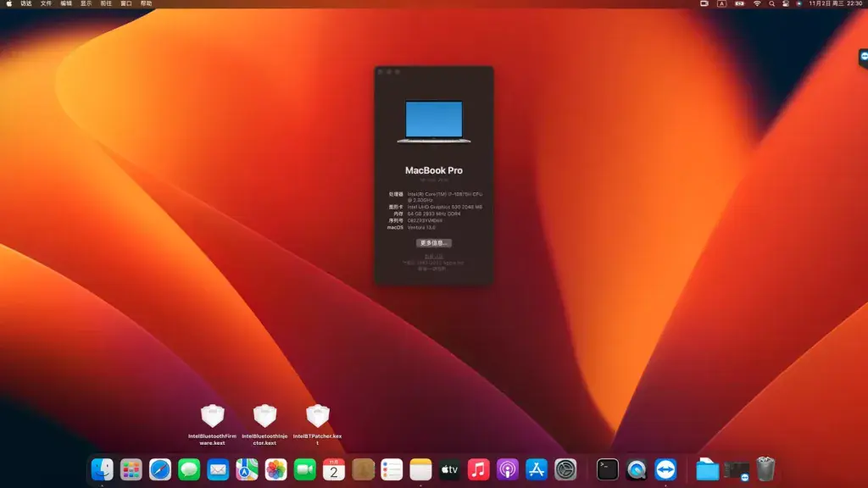Image resolution: width=868 pixels, height=488 pixels.
Task: Open System Settings gear in Dock
Action: tap(565, 469)
